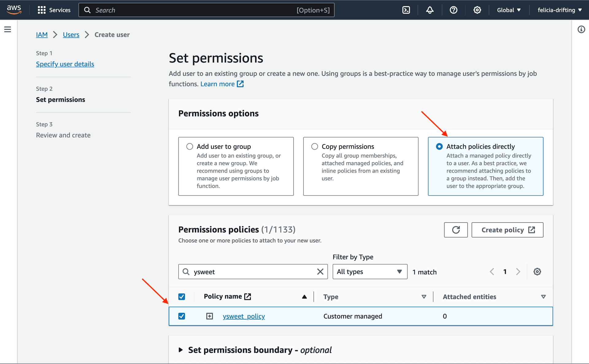Click the refresh policies list icon
Image resolution: width=589 pixels, height=364 pixels.
tap(456, 229)
